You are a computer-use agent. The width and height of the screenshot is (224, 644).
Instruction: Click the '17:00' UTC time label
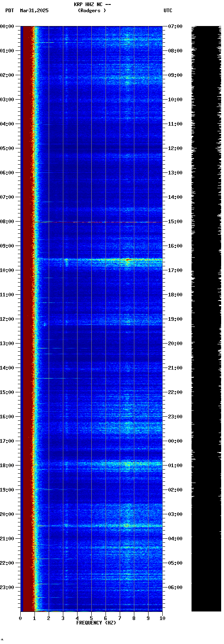pyautogui.click(x=175, y=270)
